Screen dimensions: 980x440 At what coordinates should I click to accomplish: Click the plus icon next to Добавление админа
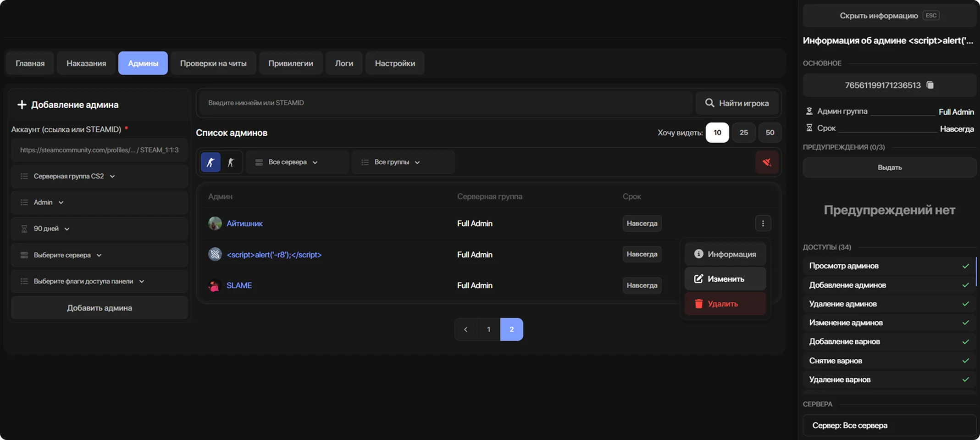pyautogui.click(x=22, y=105)
